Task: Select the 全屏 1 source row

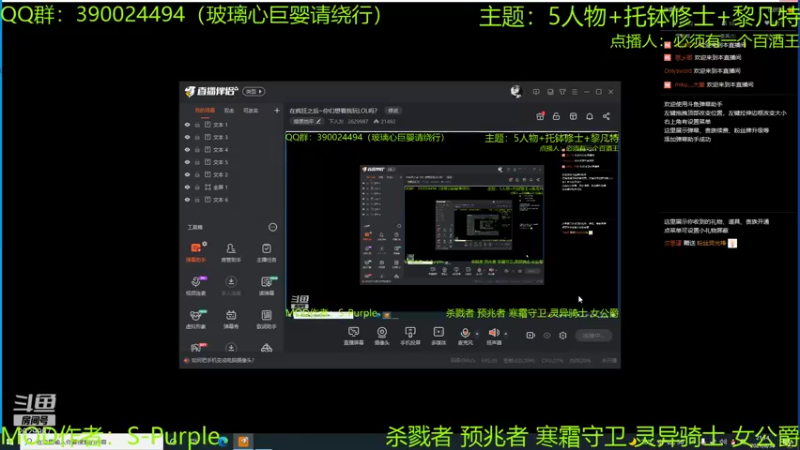Action: coord(233,187)
